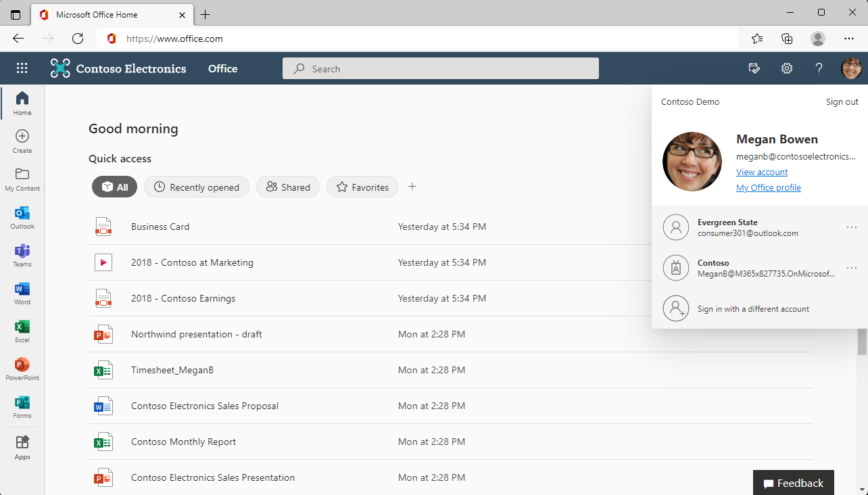Click the Timesheet_MeganB Excel icon
Image resolution: width=868 pixels, height=495 pixels.
click(103, 370)
